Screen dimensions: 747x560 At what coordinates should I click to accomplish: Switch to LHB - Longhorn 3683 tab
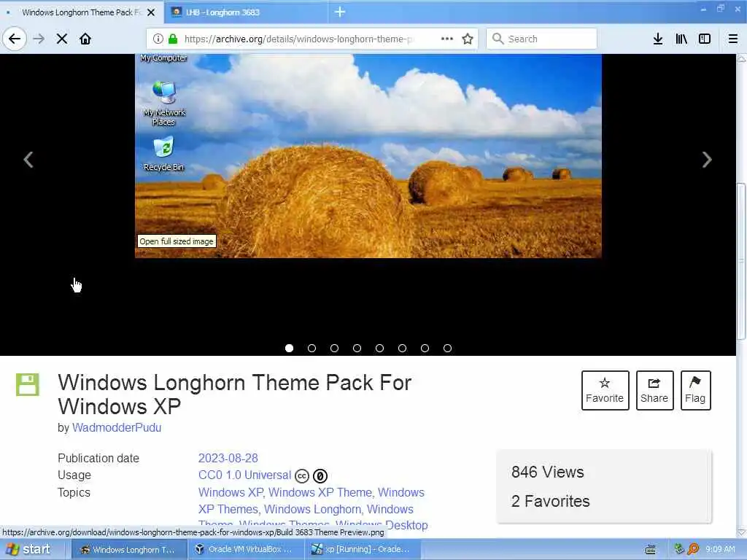click(246, 12)
